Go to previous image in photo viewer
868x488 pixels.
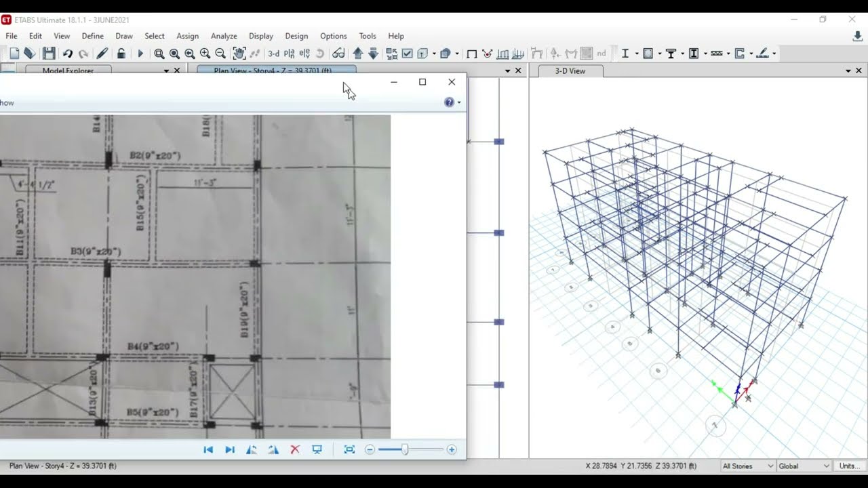coord(208,449)
